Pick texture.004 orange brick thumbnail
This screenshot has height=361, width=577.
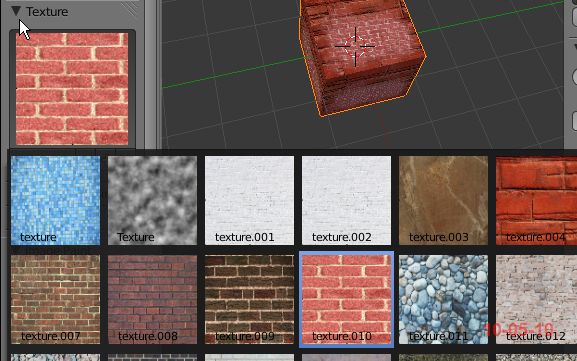[x=537, y=201]
